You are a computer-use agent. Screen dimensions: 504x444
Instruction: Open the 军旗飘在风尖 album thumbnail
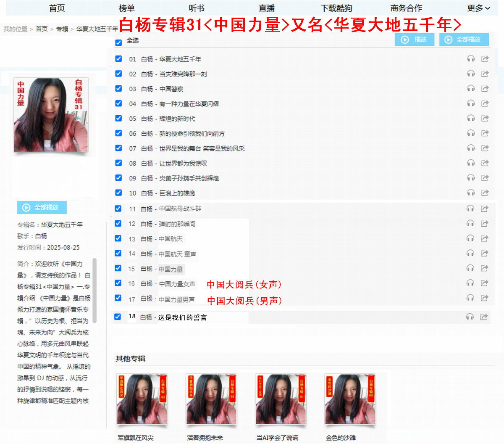click(142, 399)
